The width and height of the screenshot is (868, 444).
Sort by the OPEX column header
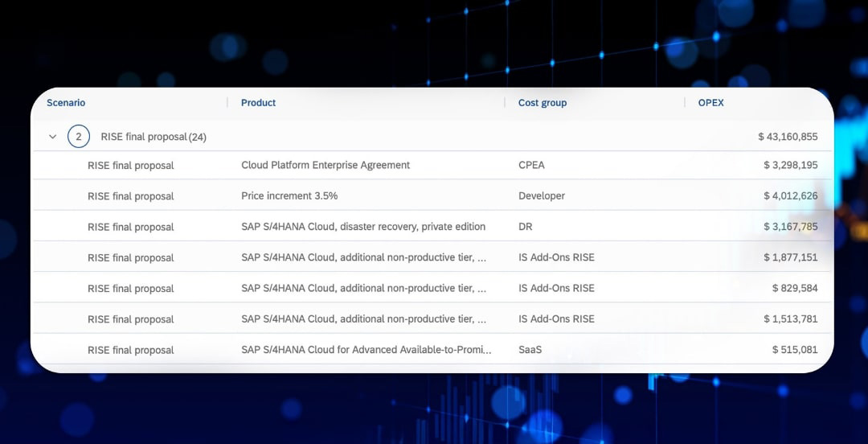[x=710, y=102]
